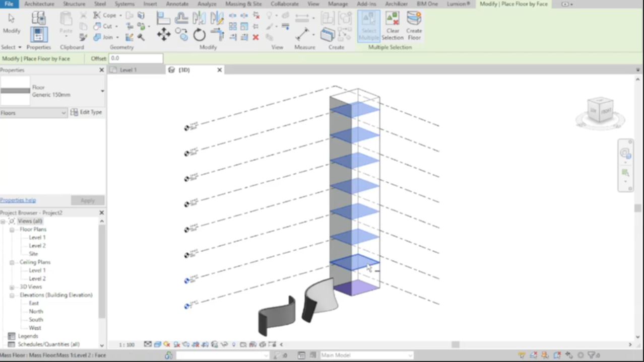
Task: Click the view's horizontal scrollbar thumb
Action: tap(455, 345)
